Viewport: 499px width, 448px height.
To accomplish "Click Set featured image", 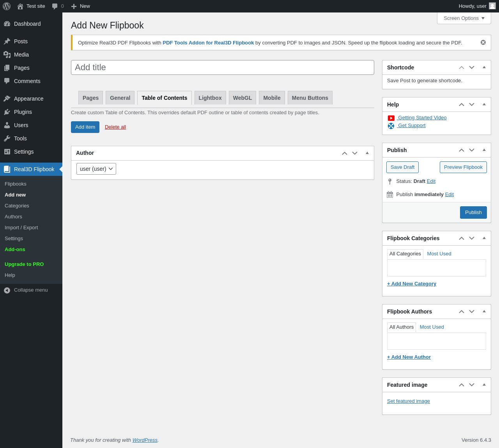I will (x=409, y=401).
